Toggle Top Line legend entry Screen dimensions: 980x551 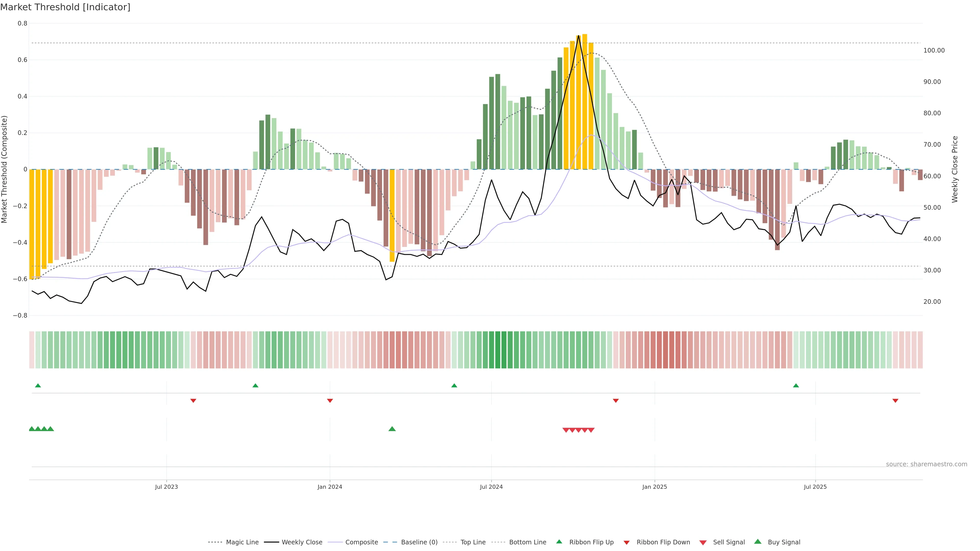click(473, 542)
